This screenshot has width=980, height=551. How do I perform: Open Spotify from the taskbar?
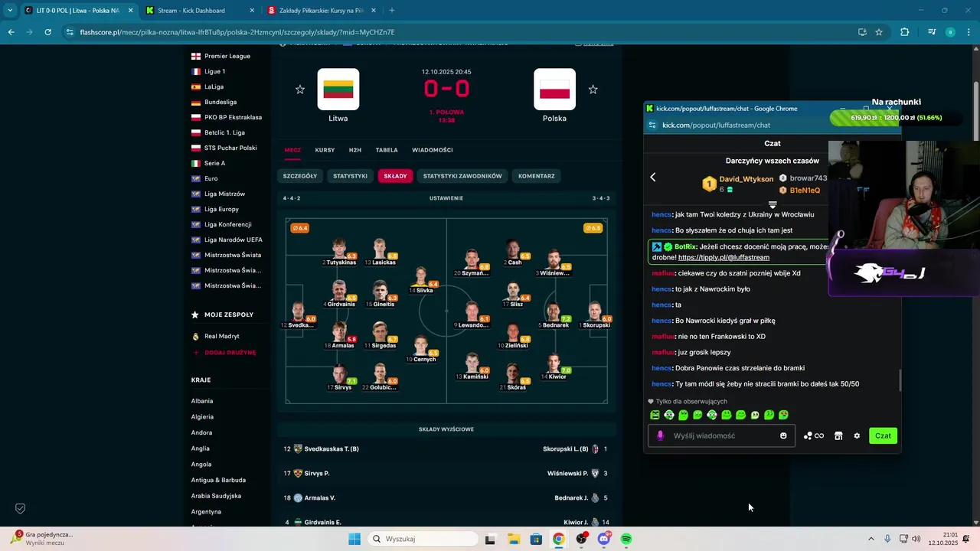[x=626, y=539]
